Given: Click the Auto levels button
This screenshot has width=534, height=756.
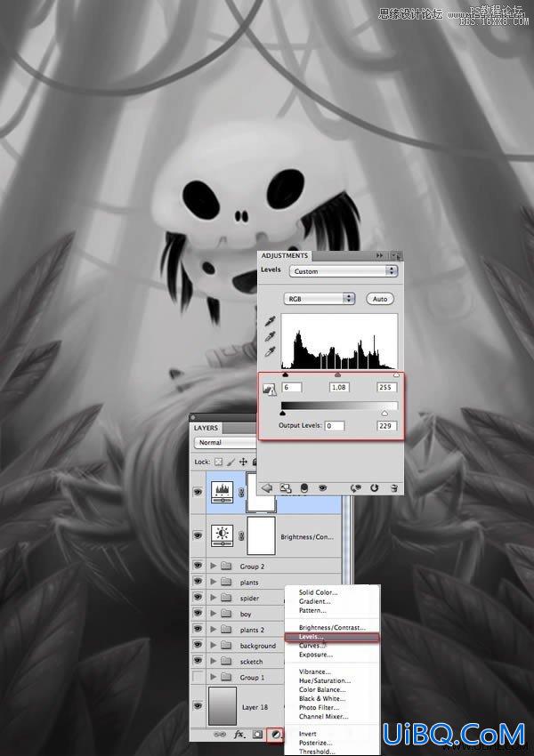Looking at the screenshot, I should click(x=380, y=299).
